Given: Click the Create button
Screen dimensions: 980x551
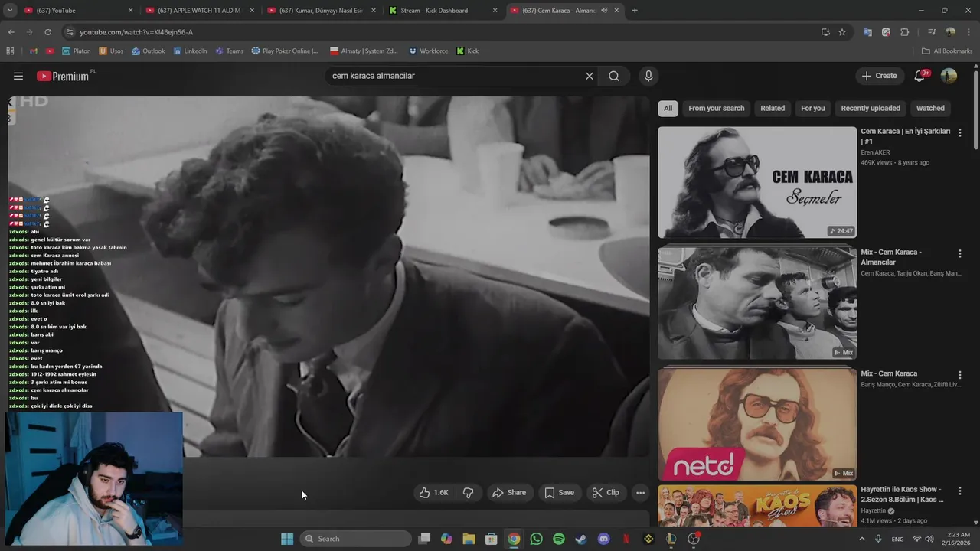Looking at the screenshot, I should point(879,76).
